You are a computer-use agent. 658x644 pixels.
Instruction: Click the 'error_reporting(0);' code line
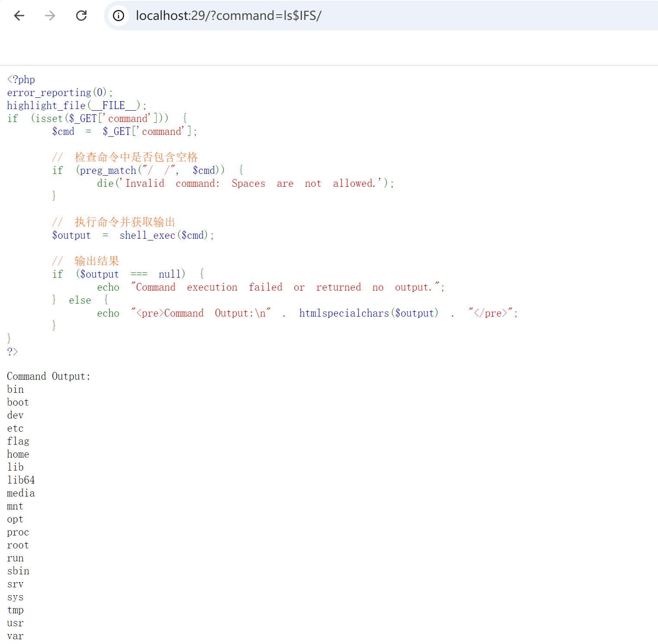click(60, 93)
